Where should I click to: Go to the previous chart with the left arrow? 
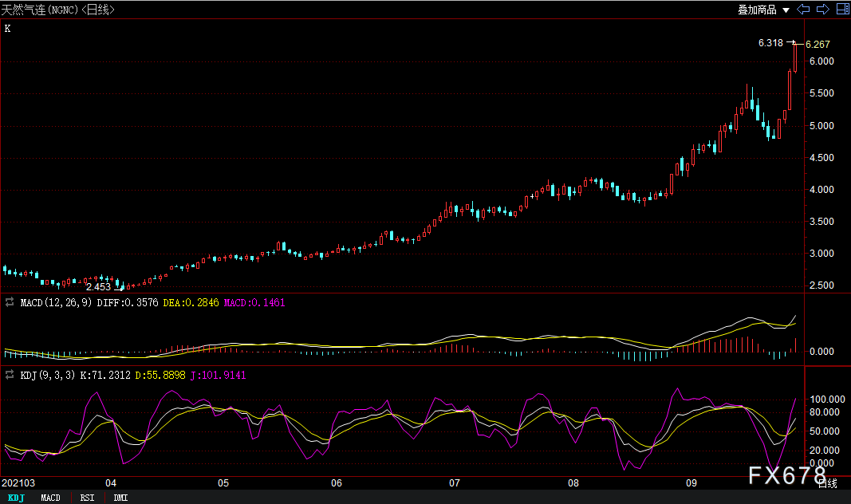tap(803, 10)
